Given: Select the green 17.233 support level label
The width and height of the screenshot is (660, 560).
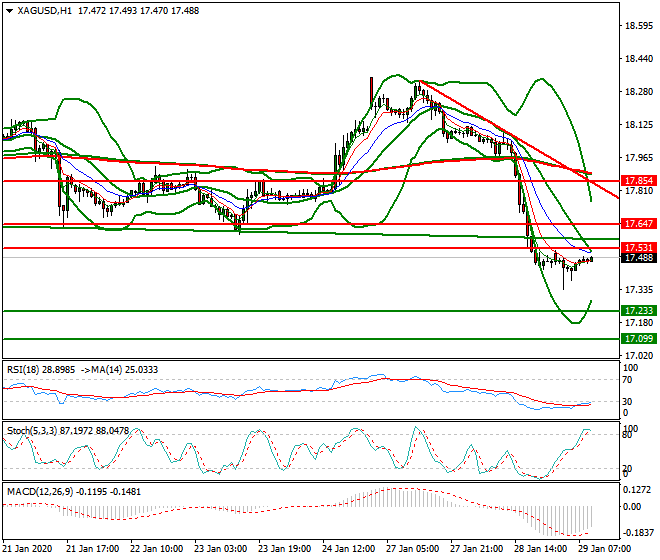Looking at the screenshot, I should tap(639, 311).
